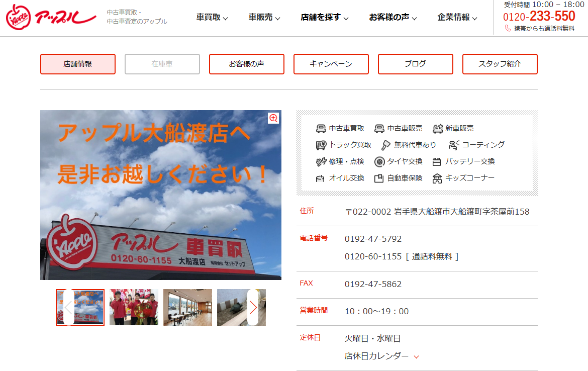Image resolution: width=588 pixels, height=371 pixels.
Task: Switch to the お客様の声 tab
Action: pos(247,64)
